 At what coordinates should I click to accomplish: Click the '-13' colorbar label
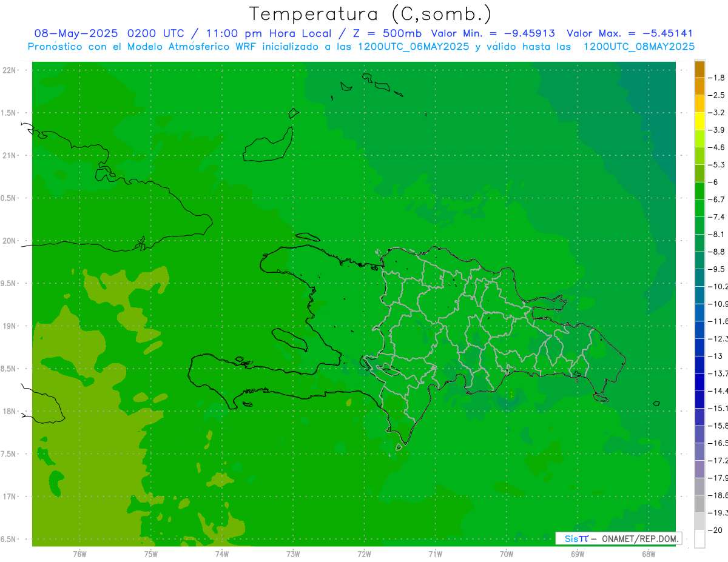716,356
